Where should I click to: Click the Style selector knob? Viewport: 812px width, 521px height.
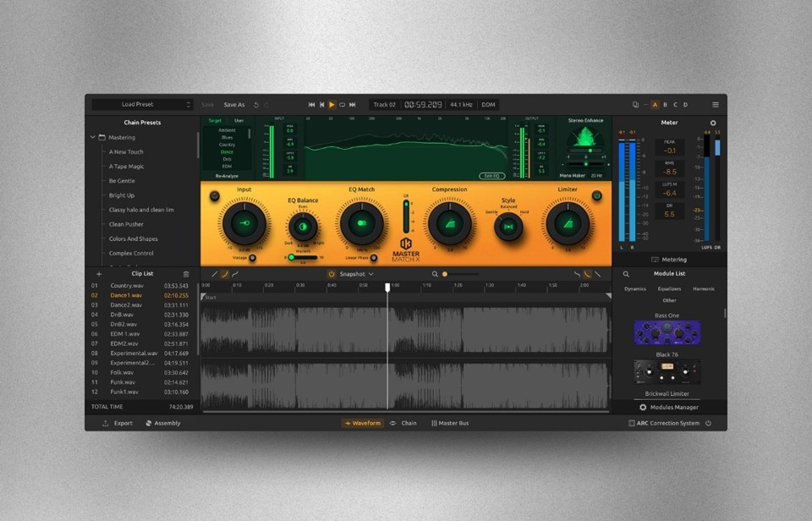coord(508,227)
